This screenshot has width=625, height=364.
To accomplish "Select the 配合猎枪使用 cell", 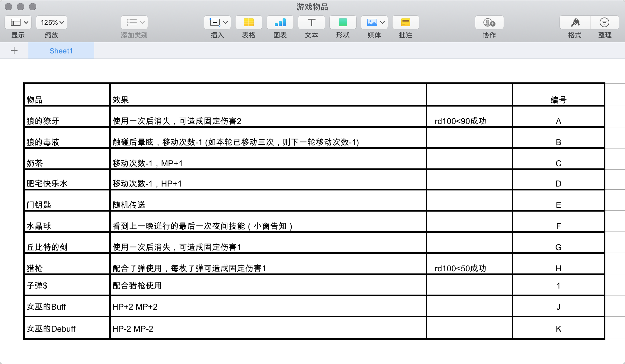I will 268,285.
